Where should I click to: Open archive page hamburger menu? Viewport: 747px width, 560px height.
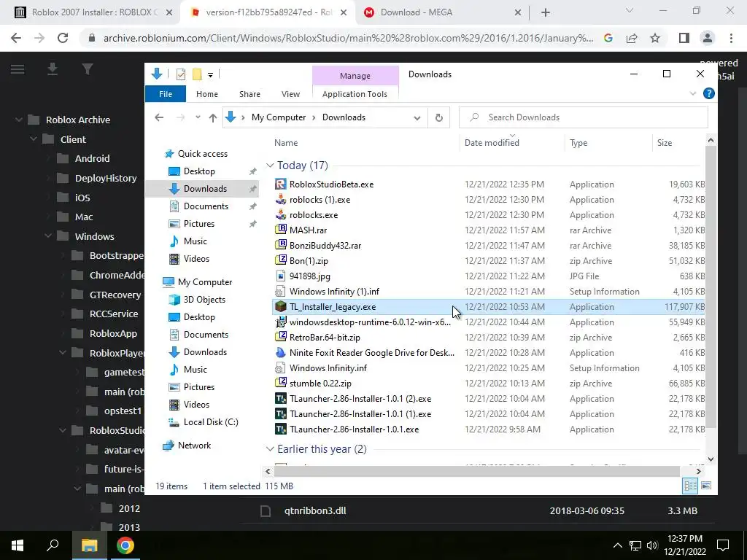point(18,69)
